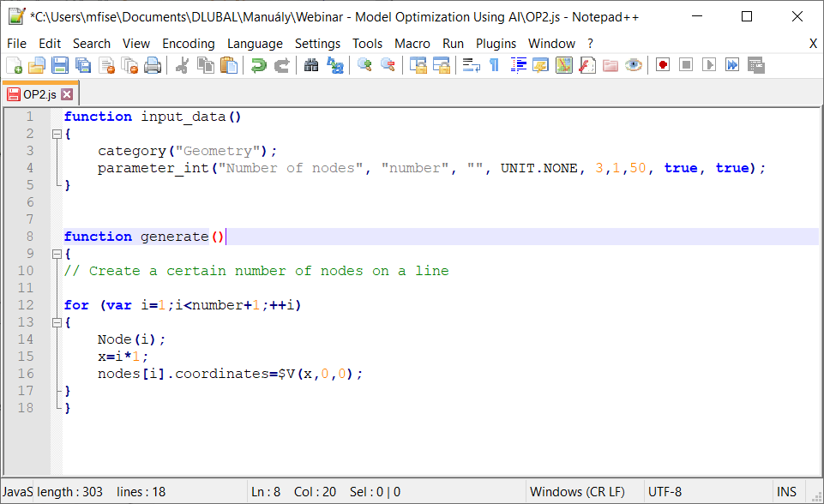
Task: Open the Macro menu
Action: pos(412,43)
